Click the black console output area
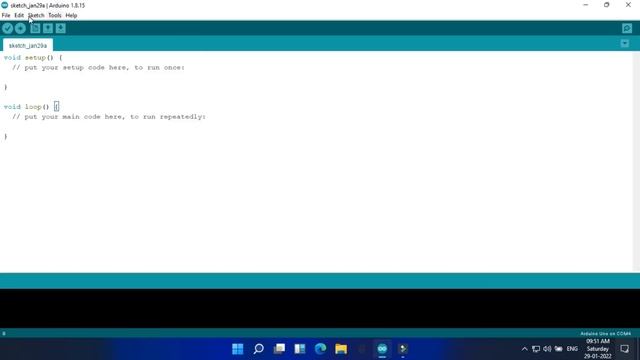640x360 pixels. pyautogui.click(x=320, y=308)
